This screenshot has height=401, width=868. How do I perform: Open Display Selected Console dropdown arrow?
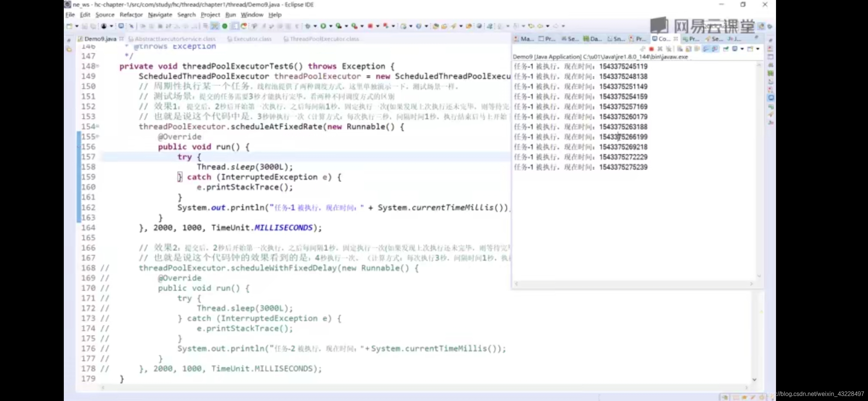[742, 49]
